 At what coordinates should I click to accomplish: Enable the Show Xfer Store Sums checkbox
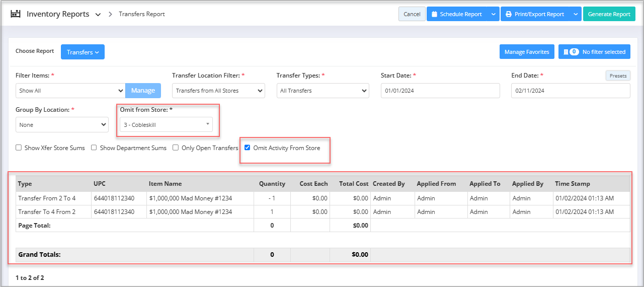point(19,148)
